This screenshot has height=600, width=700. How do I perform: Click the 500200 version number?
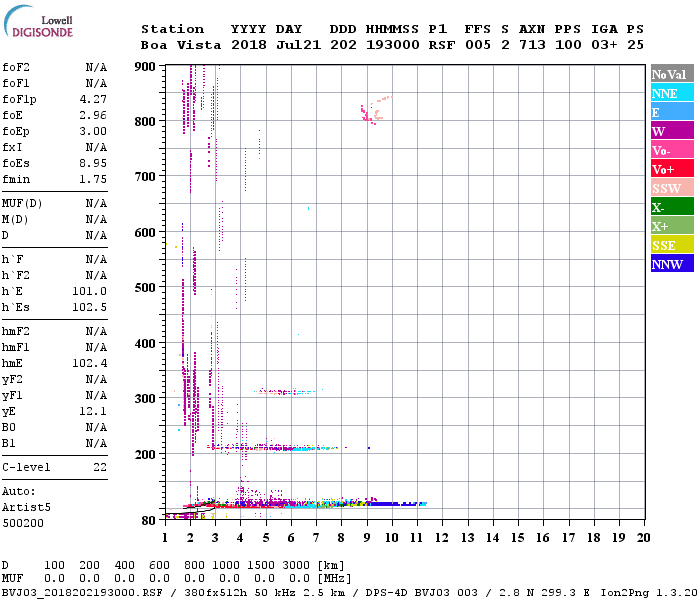23,523
